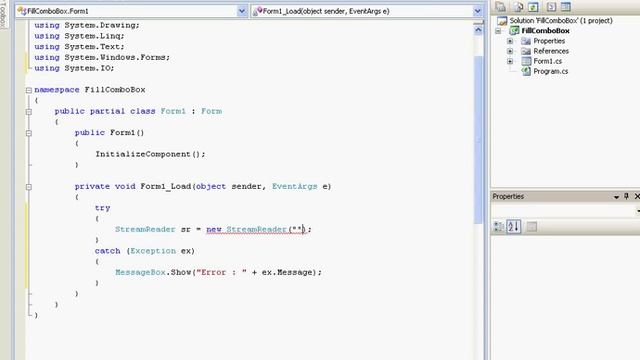Image resolution: width=640 pixels, height=360 pixels.
Task: Click the 'catch' keyword in code
Action: coord(107,251)
